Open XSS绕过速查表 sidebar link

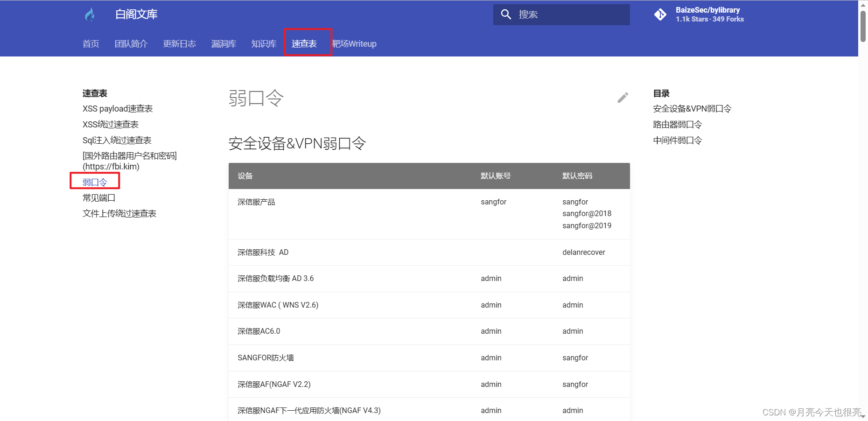coord(111,125)
